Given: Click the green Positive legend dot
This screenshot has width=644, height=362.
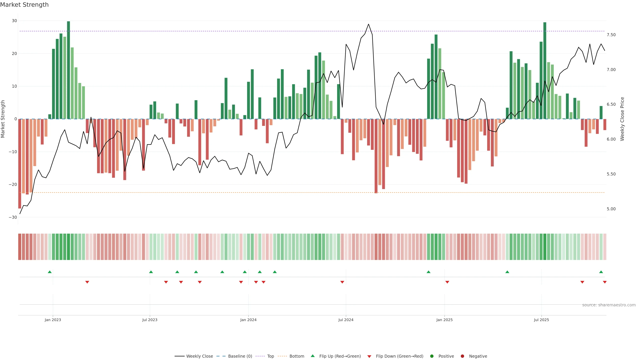Looking at the screenshot, I should pyautogui.click(x=432, y=356).
